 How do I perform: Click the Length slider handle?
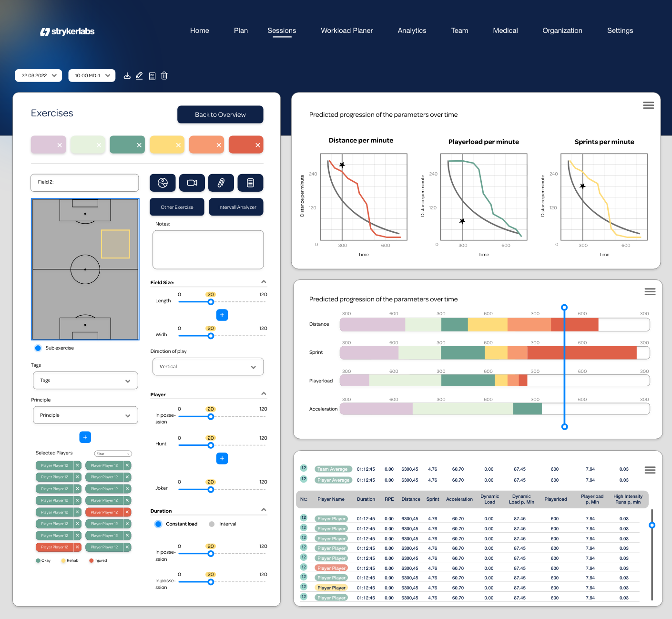click(x=211, y=302)
